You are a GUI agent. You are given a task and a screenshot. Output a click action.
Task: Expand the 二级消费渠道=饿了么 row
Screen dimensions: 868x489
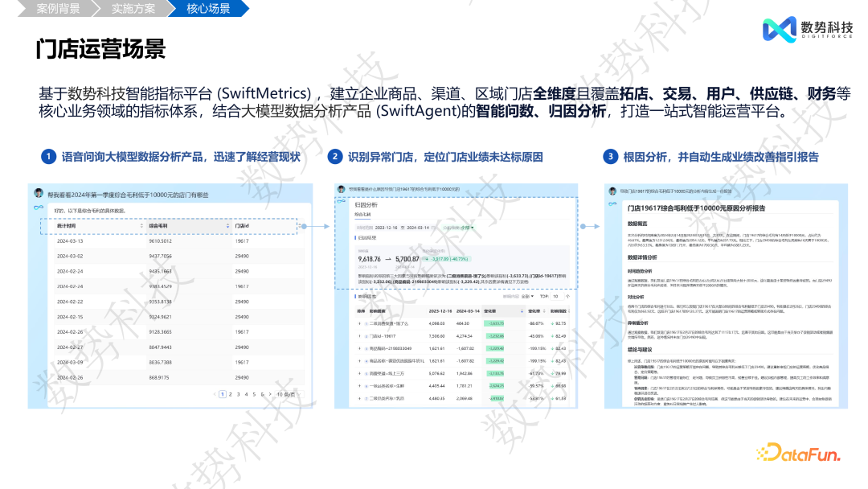click(x=359, y=323)
